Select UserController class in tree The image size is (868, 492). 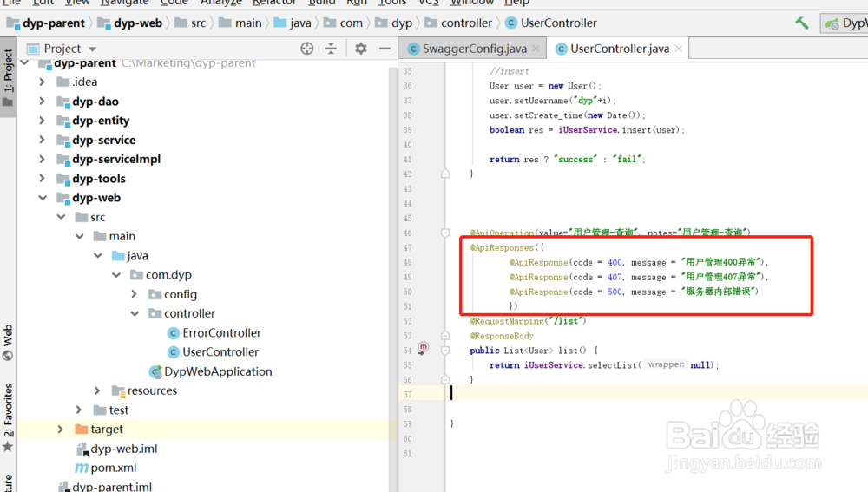220,352
